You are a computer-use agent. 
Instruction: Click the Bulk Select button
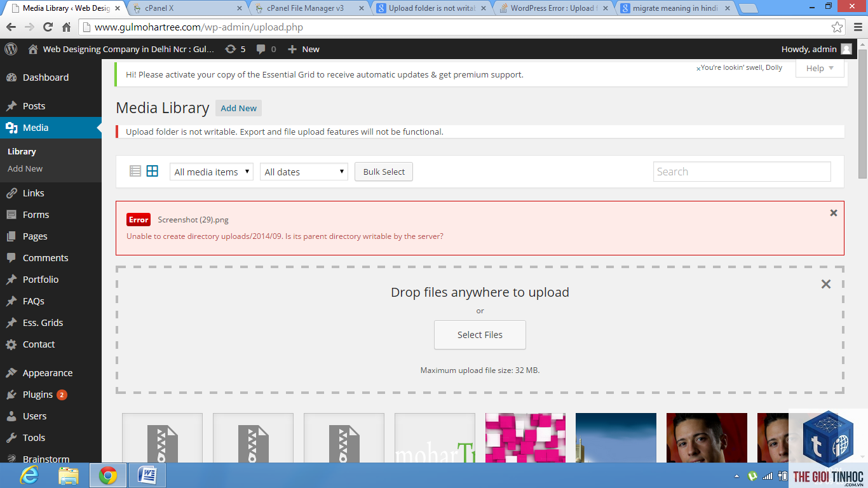pos(384,172)
